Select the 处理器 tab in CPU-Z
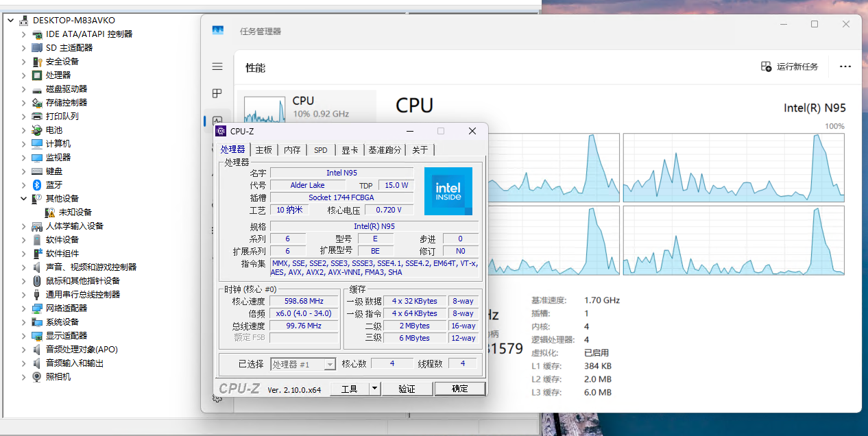This screenshot has height=436, width=868. [x=232, y=149]
